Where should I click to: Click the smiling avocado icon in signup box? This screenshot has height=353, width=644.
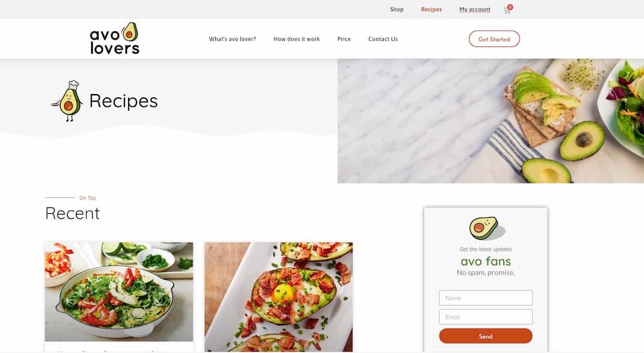coord(487,228)
